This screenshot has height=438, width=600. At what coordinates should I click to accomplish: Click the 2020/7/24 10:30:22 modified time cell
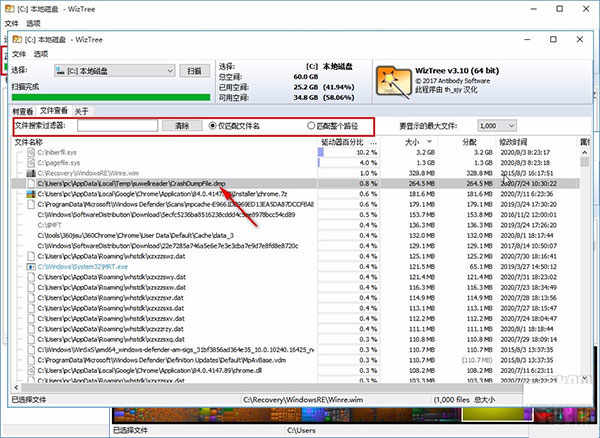click(528, 183)
